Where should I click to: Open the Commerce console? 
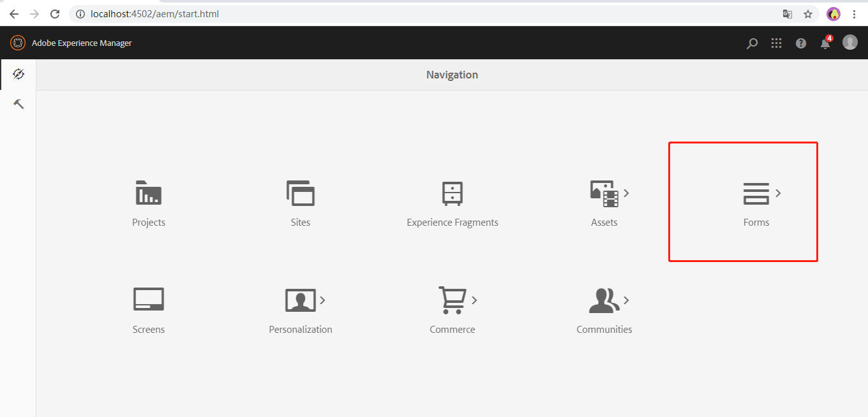click(452, 309)
